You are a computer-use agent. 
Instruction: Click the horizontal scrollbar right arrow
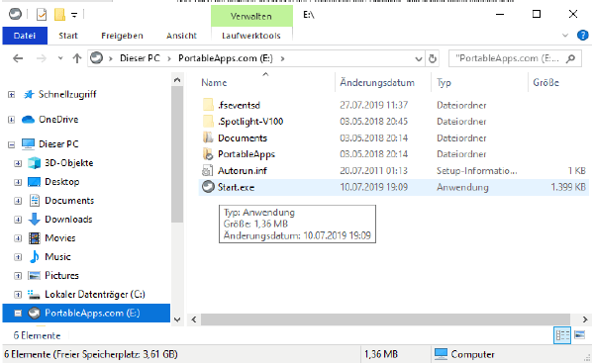pos(585,319)
